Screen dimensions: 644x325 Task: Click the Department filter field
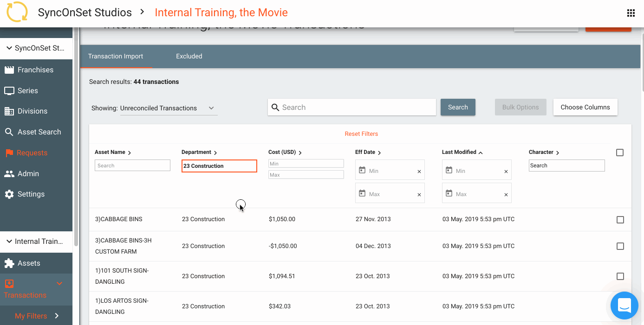[219, 166]
